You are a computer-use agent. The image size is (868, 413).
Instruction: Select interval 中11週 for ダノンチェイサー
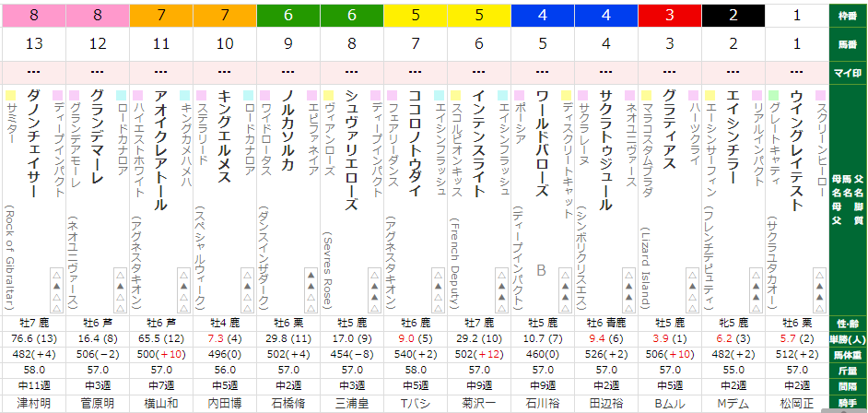[34, 387]
